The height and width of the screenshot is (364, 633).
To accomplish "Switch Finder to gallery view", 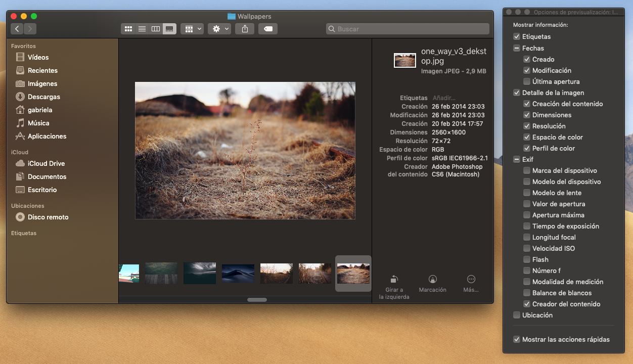I will [x=170, y=29].
